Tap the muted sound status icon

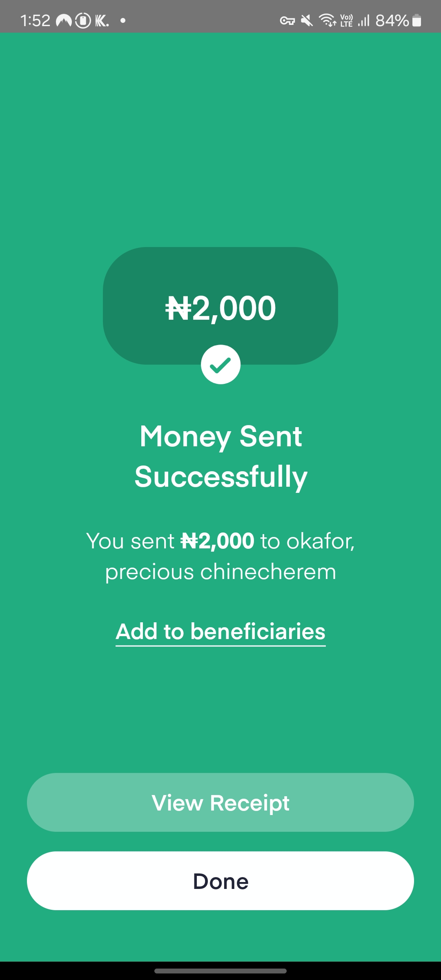(x=307, y=20)
